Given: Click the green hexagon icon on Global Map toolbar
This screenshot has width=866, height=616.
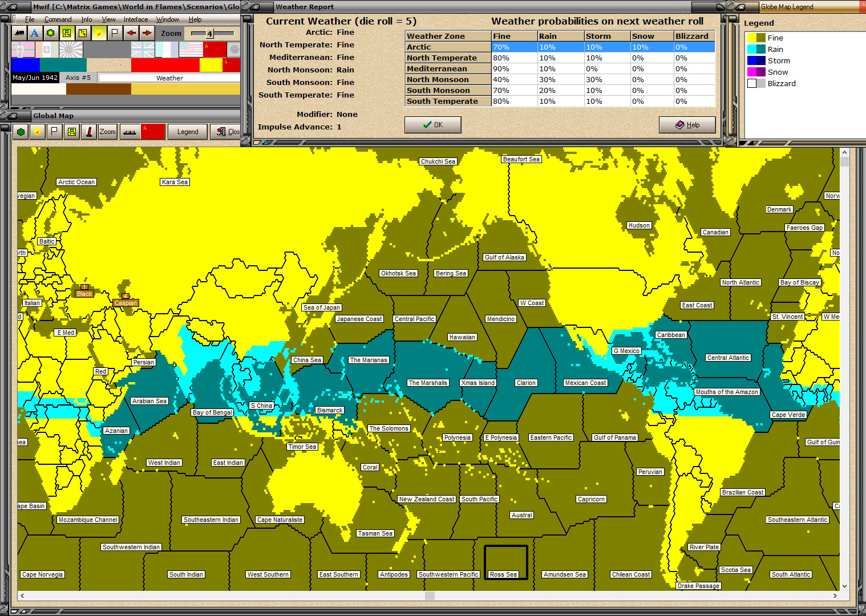Looking at the screenshot, I should click(x=21, y=132).
